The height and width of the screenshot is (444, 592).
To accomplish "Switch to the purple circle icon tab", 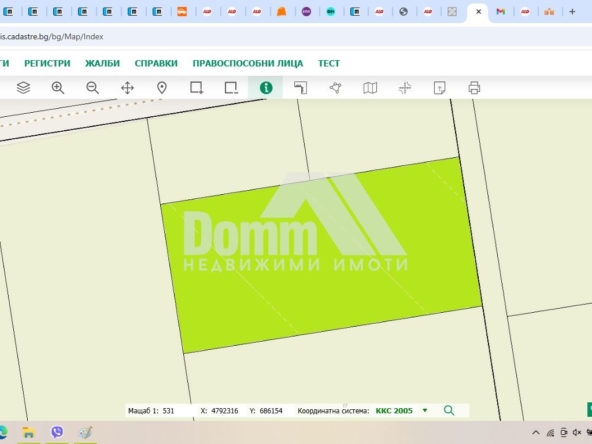I will tap(306, 12).
